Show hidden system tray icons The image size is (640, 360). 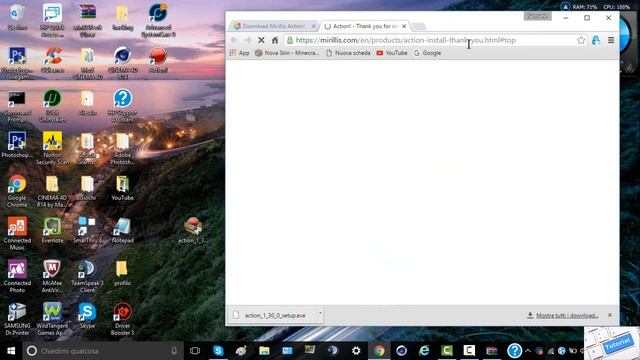(x=528, y=351)
